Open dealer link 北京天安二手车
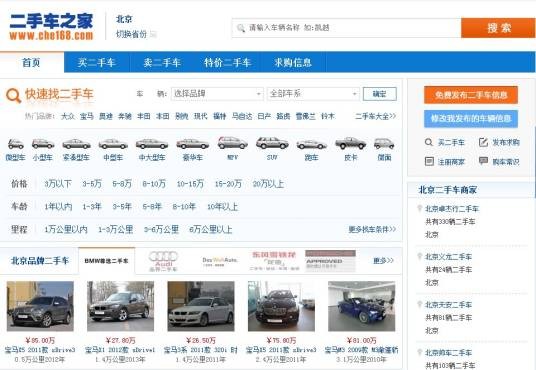Viewport: 536px width, 370px height. coord(448,305)
